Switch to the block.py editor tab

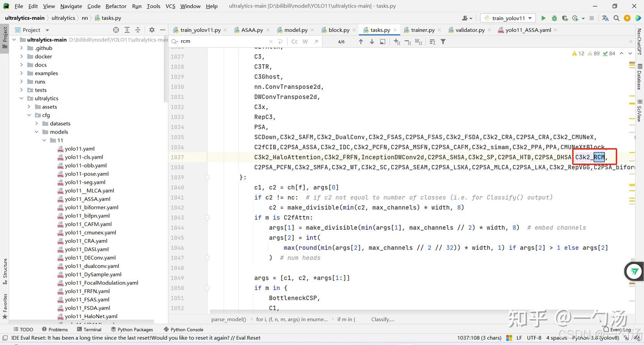(339, 30)
